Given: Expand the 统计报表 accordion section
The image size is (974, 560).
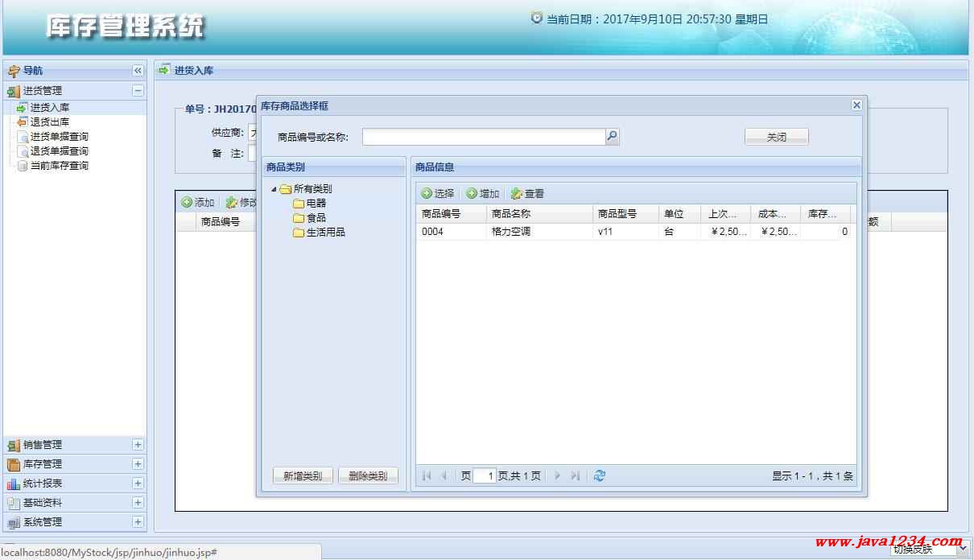Looking at the screenshot, I should click(x=138, y=484).
